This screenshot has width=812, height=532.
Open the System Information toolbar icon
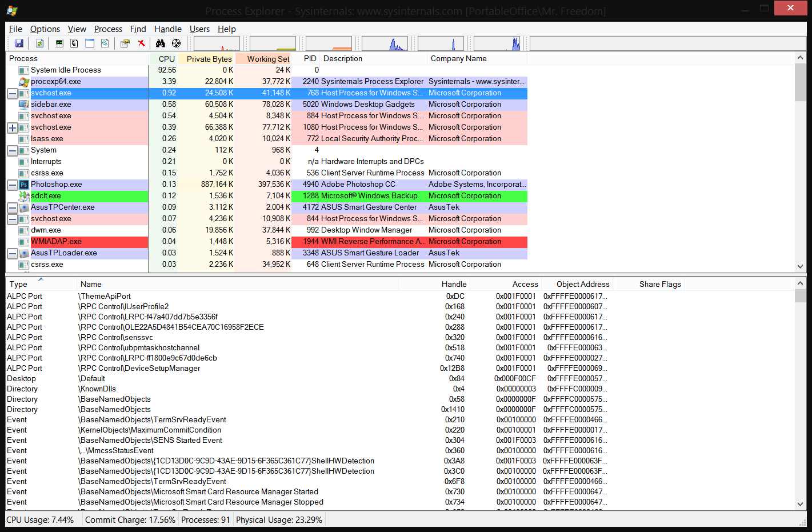(59, 43)
